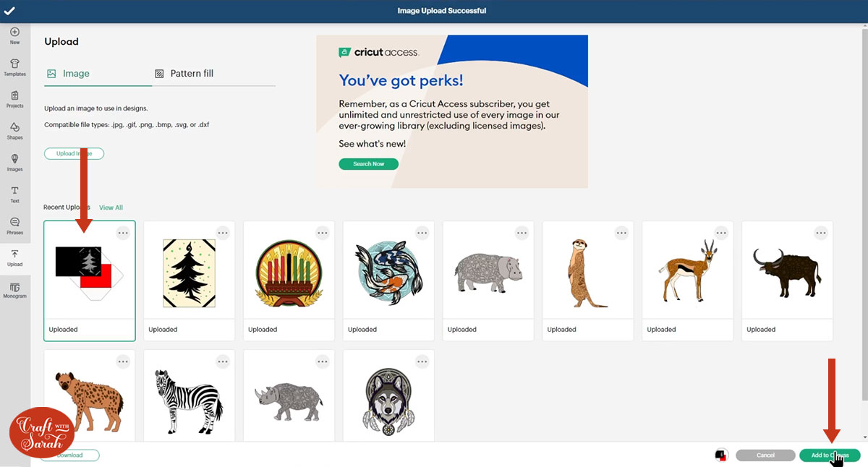868x467 pixels.
Task: Select the Shapes tool icon
Action: (14, 128)
